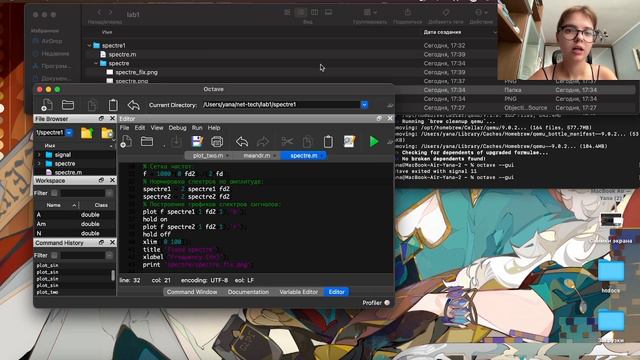Image resolution: width=640 pixels, height=360 pixels.
Task: Click Undo arrow icon in Octave main toolbar
Action: [133, 105]
